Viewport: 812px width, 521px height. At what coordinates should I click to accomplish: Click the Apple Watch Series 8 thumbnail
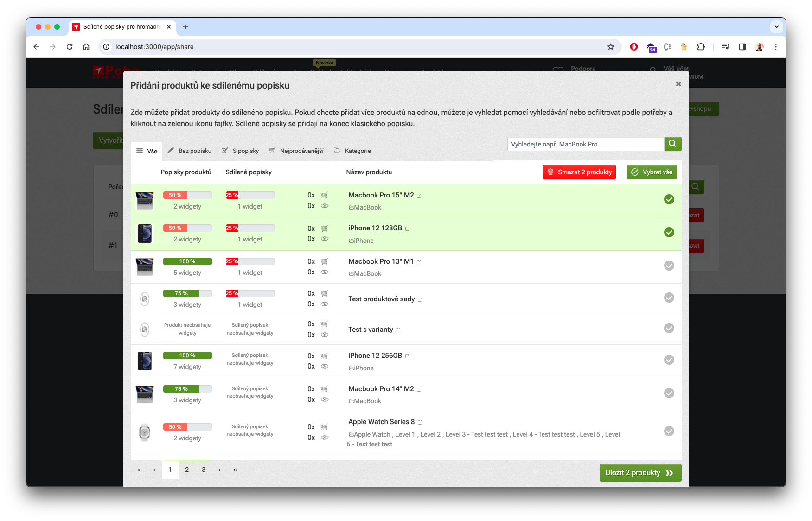coord(145,432)
